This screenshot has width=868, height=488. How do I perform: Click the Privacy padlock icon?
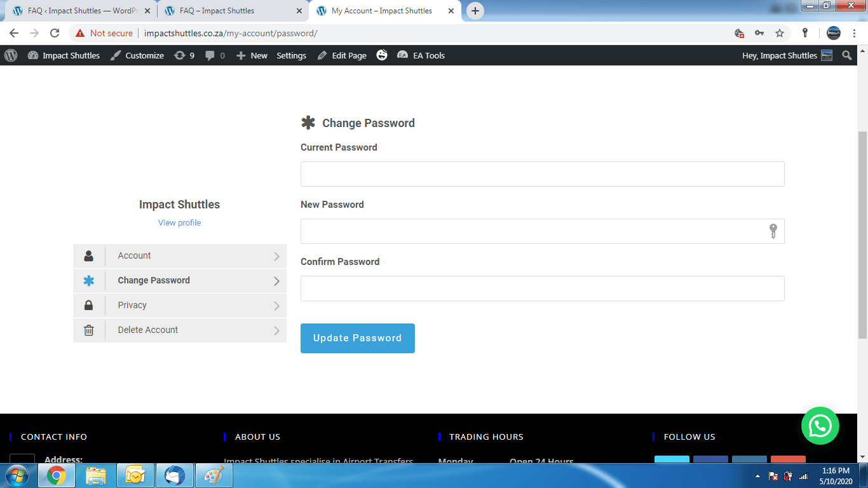[x=88, y=305]
